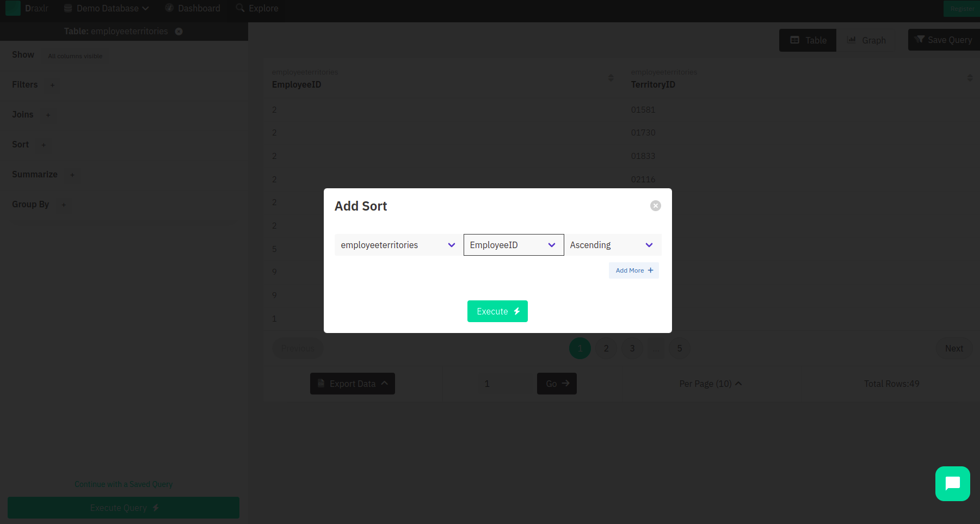The image size is (980, 524).
Task: Add a group by with plus icon
Action: click(x=64, y=205)
